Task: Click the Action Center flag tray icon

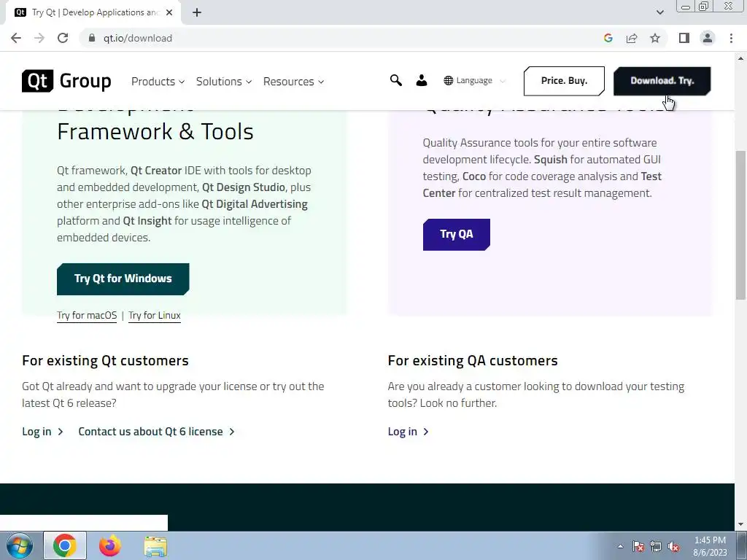Action: (x=638, y=546)
